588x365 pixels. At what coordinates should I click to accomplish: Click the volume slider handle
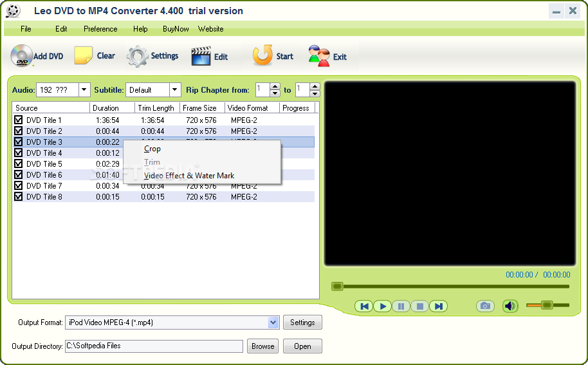[547, 305]
